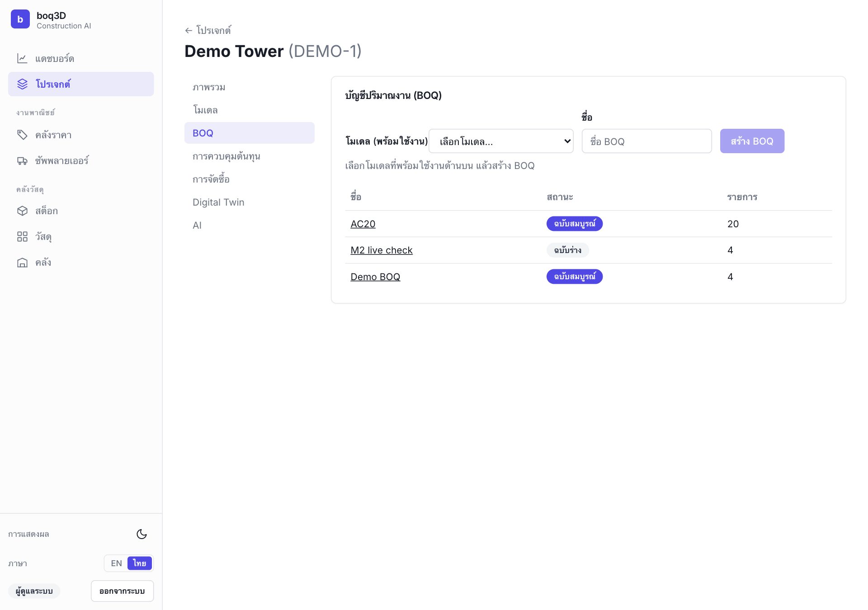Go to โปรเจกต์ in sidebar
Viewport: 868px width, 610px height.
coord(81,84)
